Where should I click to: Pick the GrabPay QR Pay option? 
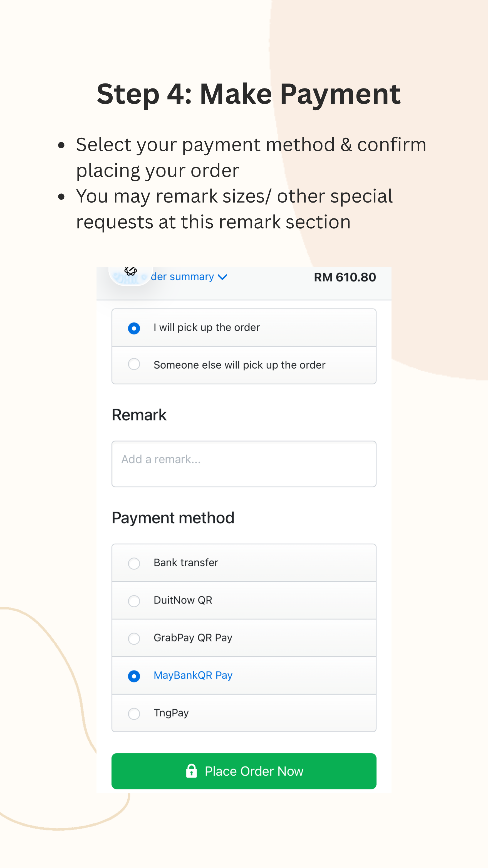[134, 638]
